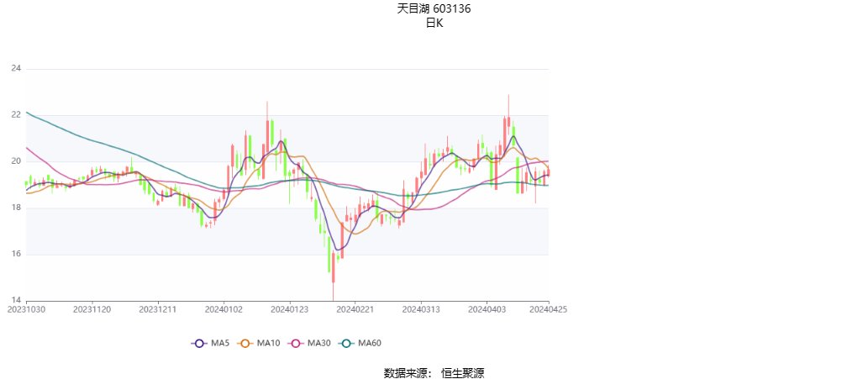Screen dimensions: 868x379
Task: Click the 20231120 date axis label
Action: pyautogui.click(x=92, y=310)
